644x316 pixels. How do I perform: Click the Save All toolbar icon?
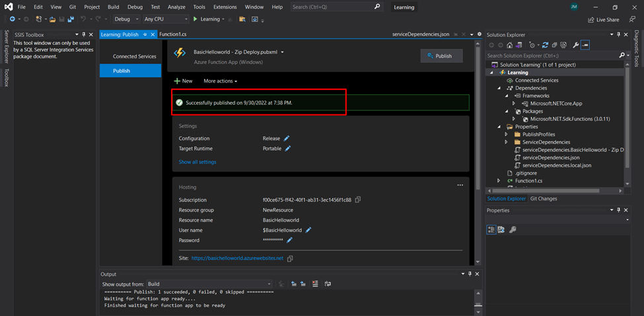71,19
